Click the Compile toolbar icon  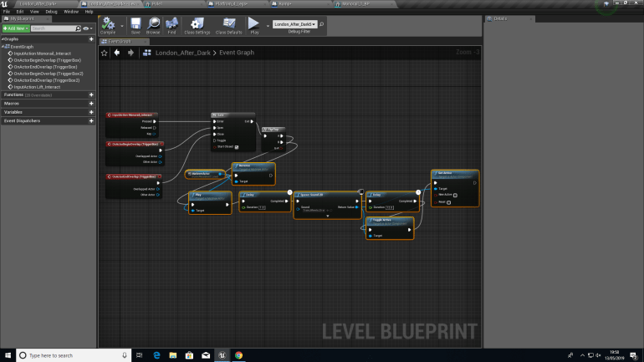click(x=107, y=24)
